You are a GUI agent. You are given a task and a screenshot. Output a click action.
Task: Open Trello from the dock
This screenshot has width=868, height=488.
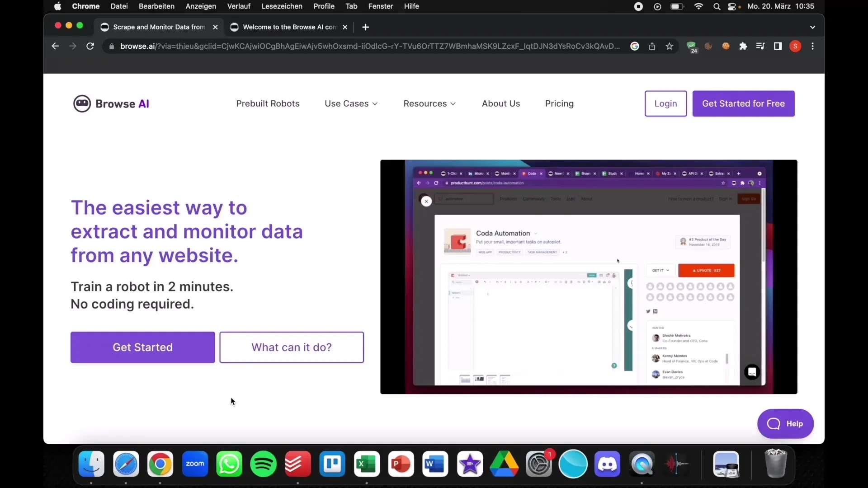point(331,464)
